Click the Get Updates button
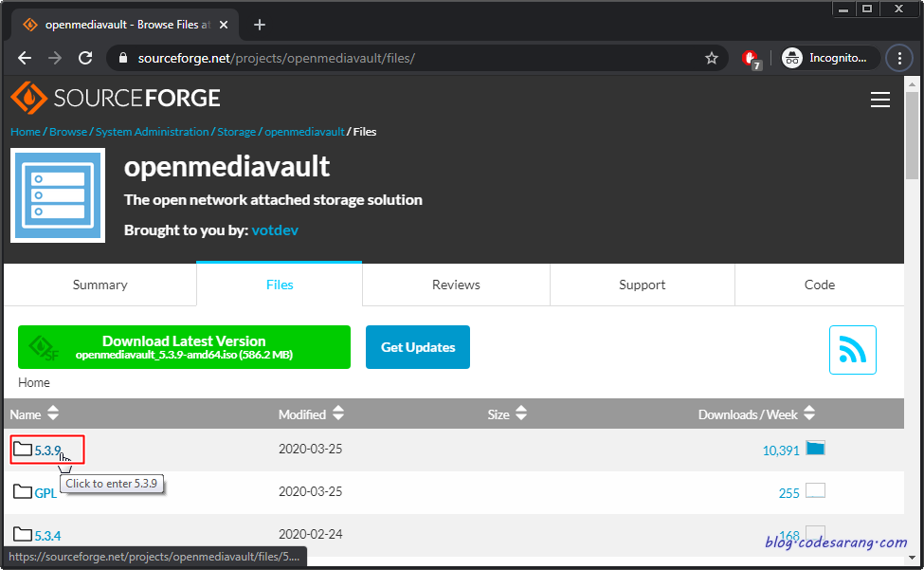Viewport: 924px width, 570px height. click(x=418, y=347)
